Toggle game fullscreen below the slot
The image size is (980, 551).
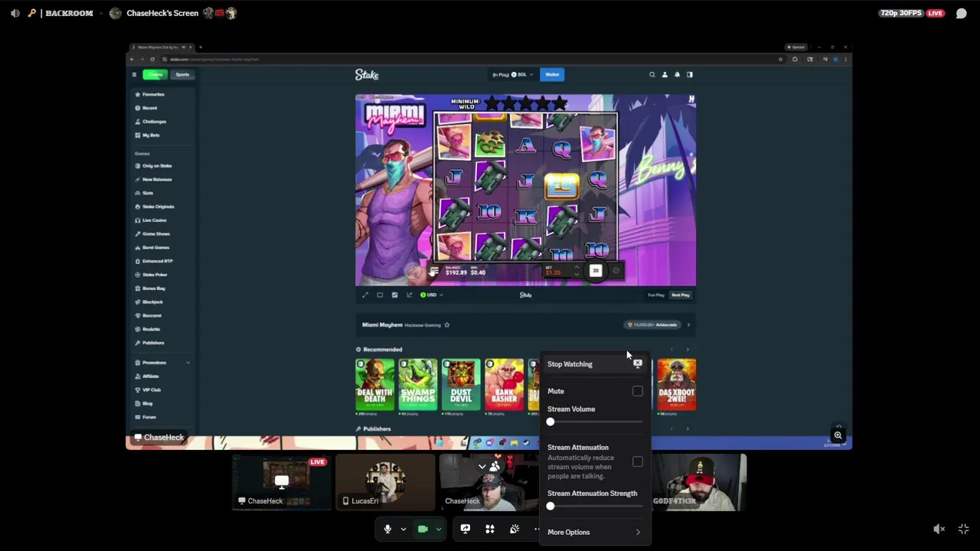pos(365,295)
